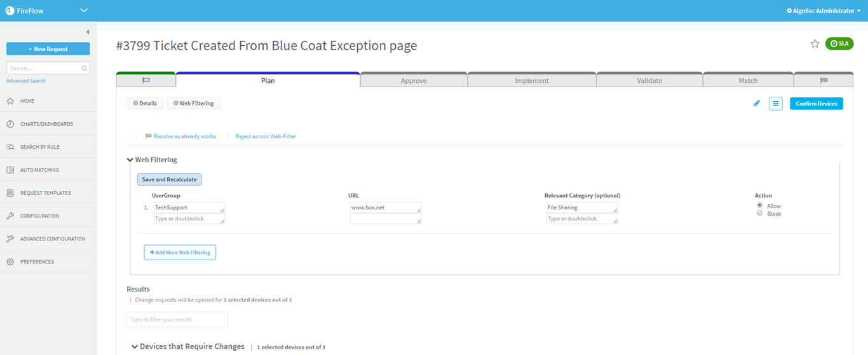Open the Home sidebar icon

[x=10, y=101]
